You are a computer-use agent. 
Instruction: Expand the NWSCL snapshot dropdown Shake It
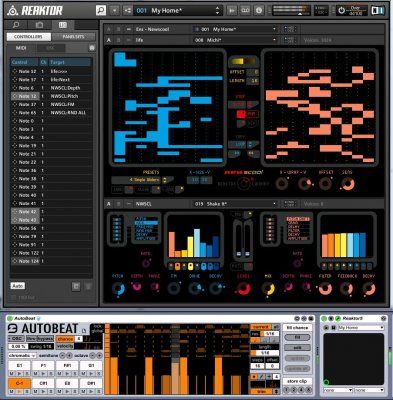pyautogui.click(x=236, y=204)
